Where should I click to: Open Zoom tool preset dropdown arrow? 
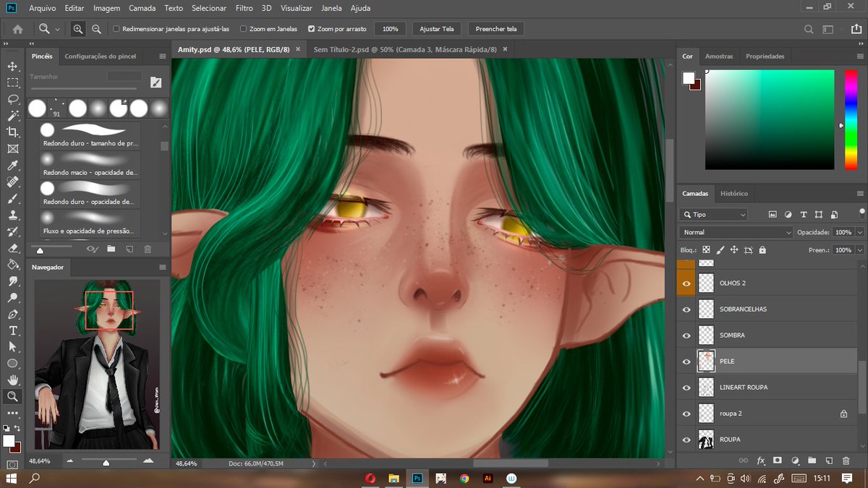click(x=57, y=29)
